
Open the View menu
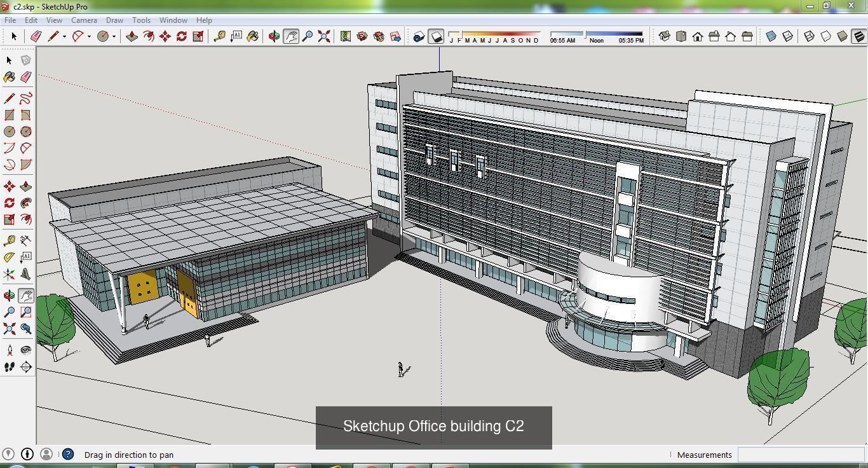pos(54,20)
